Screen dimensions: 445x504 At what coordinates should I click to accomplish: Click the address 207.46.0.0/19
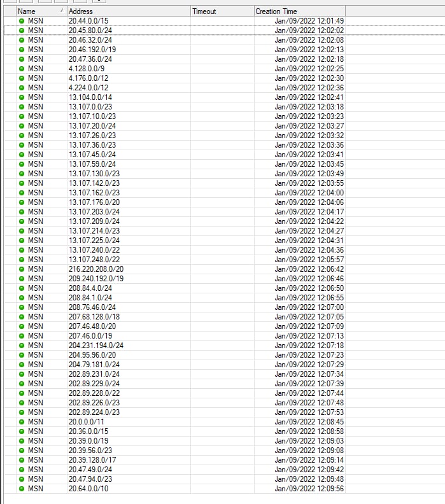[90, 336]
